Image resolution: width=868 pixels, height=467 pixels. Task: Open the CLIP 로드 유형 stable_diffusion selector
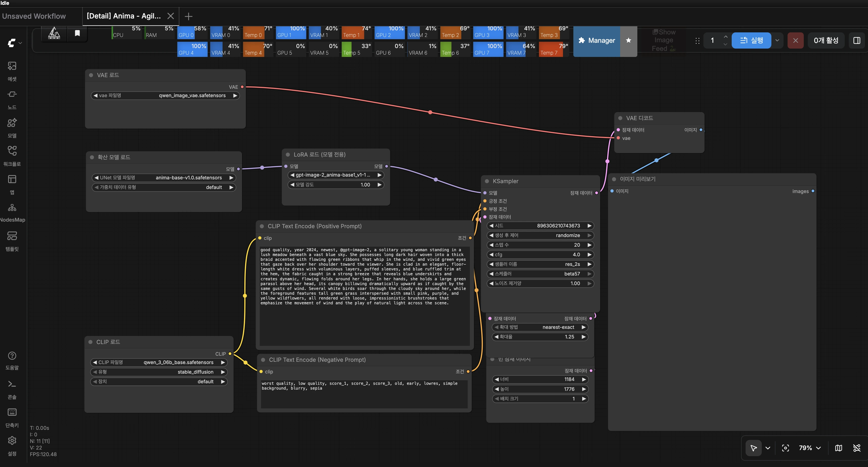click(x=159, y=372)
